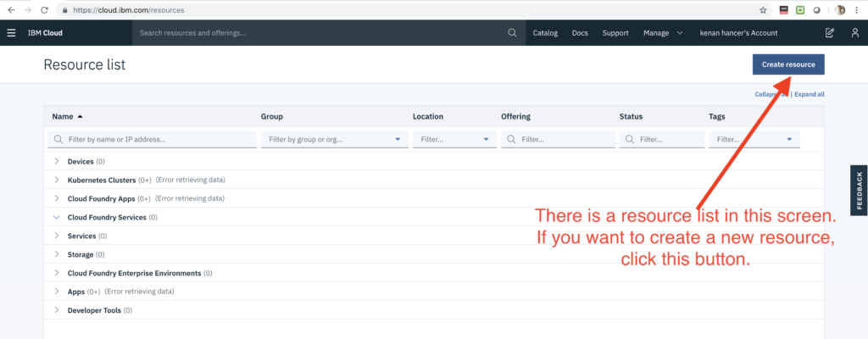The width and height of the screenshot is (868, 339).
Task: Click the Location column header
Action: (x=428, y=117)
